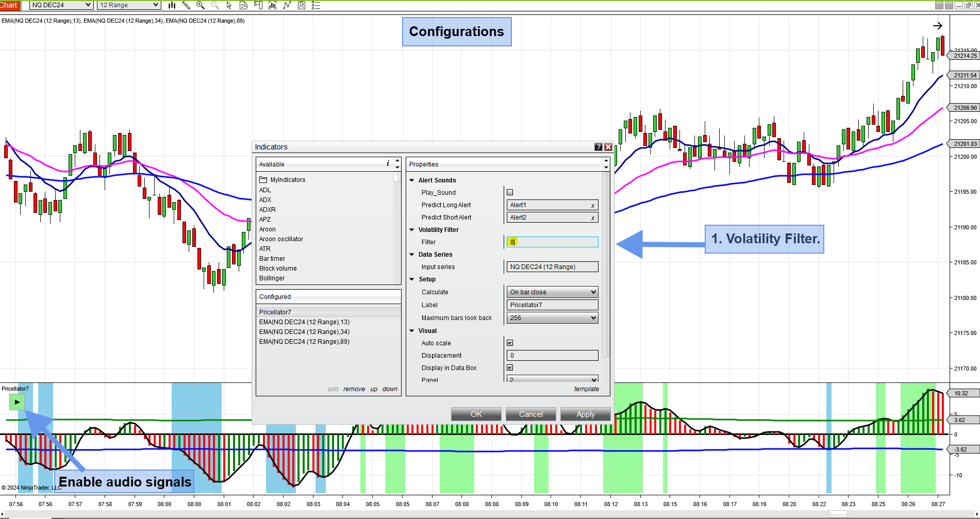Select Bar timer in Available list
Viewport: 980px width, 519px height.
pyautogui.click(x=272, y=259)
